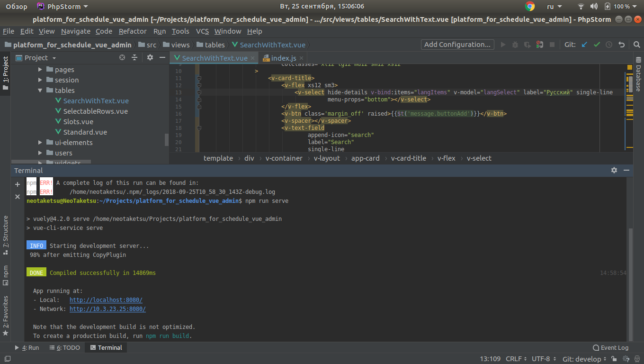Switch to 4: Run tool tab
This screenshot has height=364, width=644.
pos(27,347)
